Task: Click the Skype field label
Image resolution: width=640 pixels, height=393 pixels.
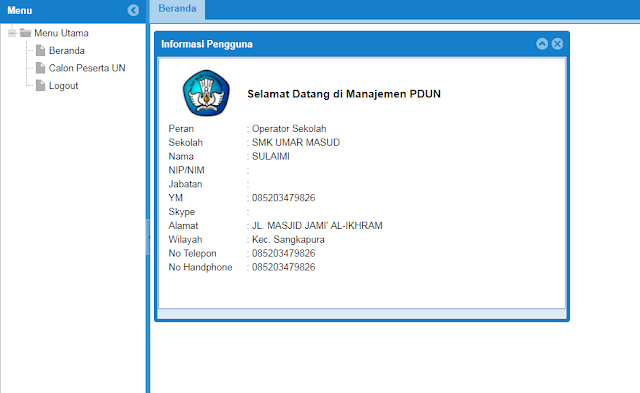Action: (x=182, y=212)
